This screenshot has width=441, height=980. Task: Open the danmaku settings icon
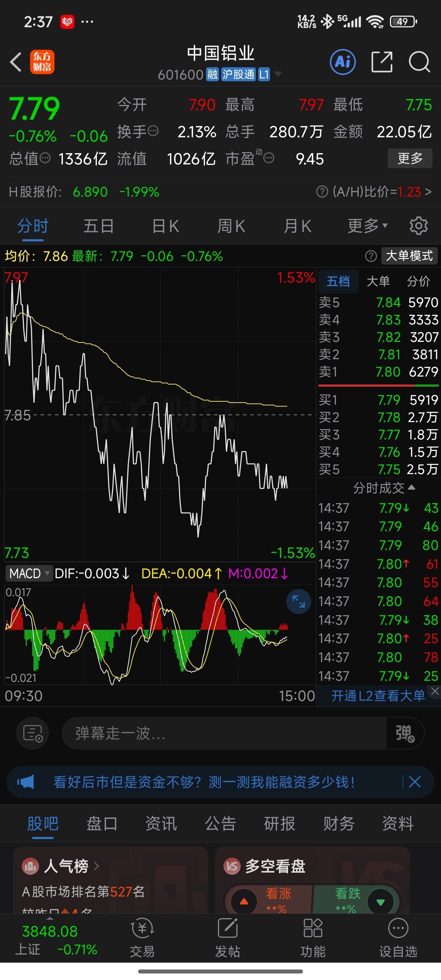click(33, 733)
